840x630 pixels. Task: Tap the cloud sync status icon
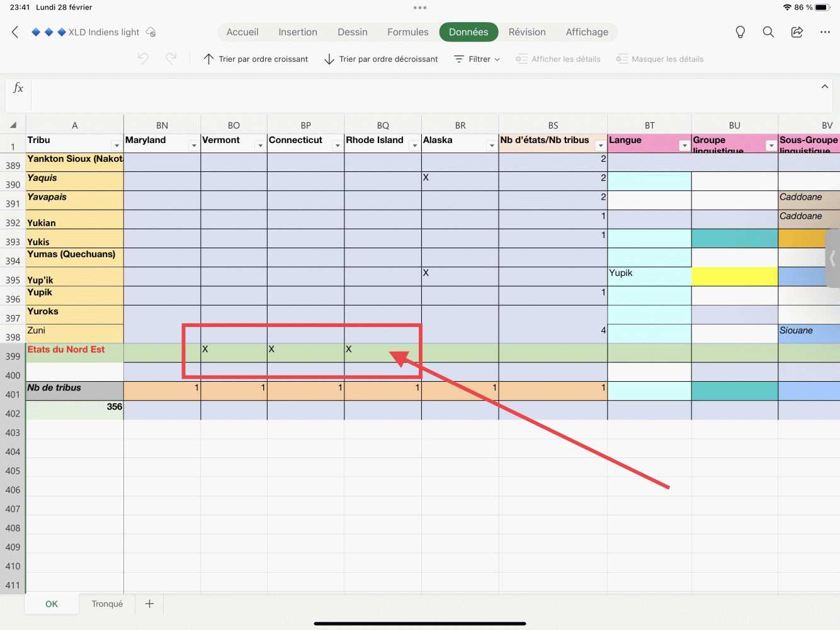pos(150,32)
